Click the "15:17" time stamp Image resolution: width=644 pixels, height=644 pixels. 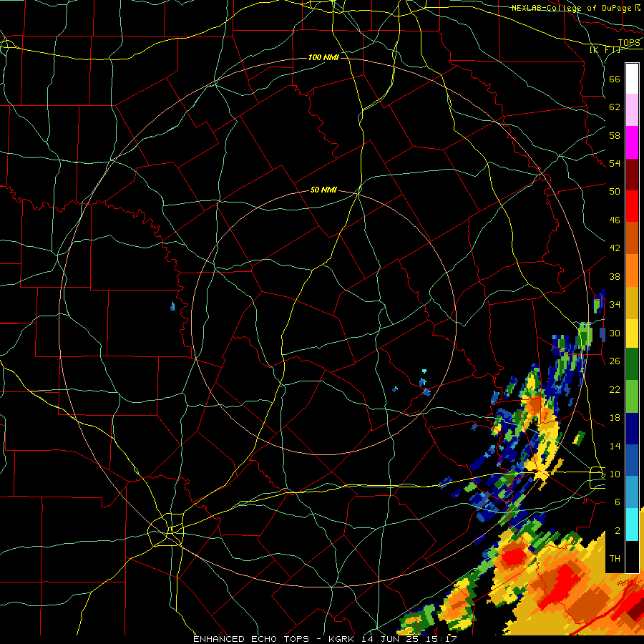pos(442,639)
